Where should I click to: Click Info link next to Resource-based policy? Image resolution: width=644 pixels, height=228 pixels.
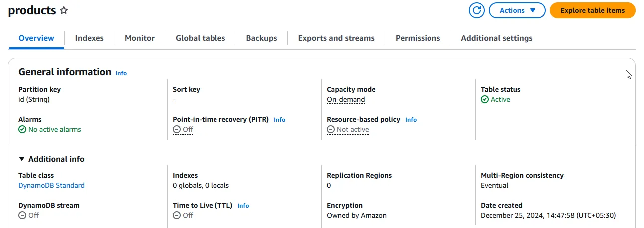click(x=411, y=120)
